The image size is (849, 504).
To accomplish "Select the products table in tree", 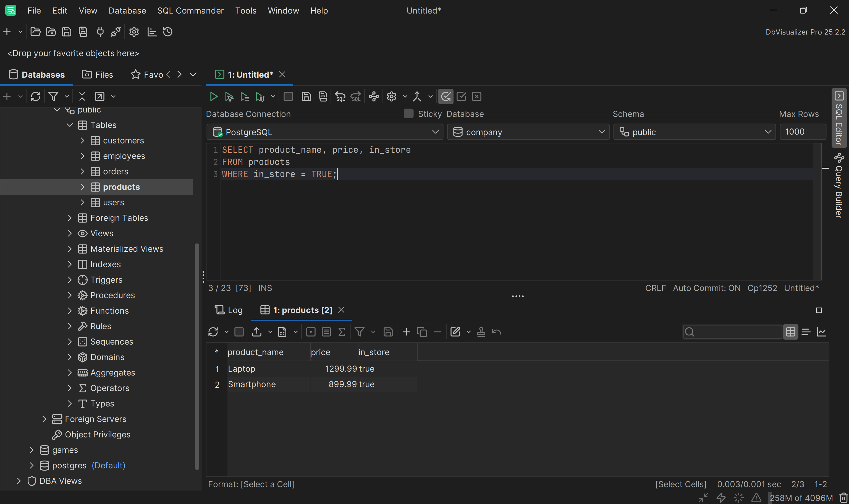I will [121, 187].
